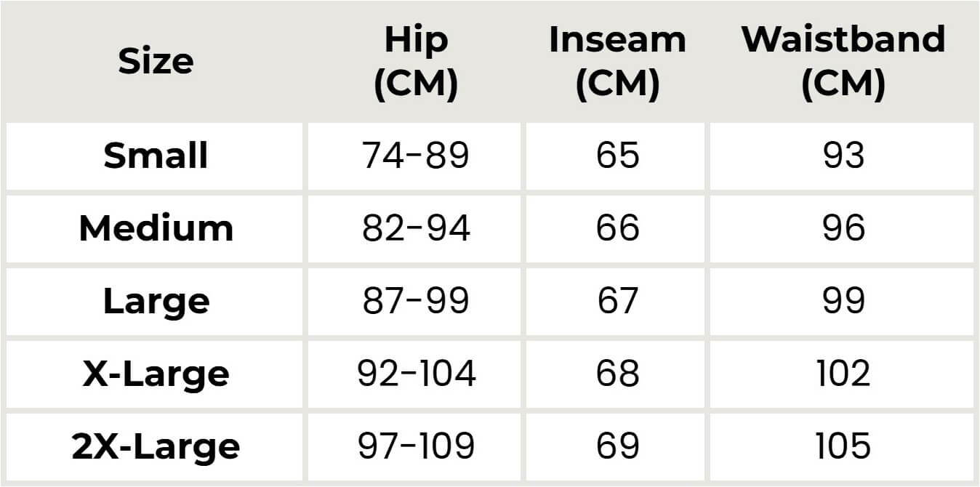Select the Medium size row label

coord(156,228)
